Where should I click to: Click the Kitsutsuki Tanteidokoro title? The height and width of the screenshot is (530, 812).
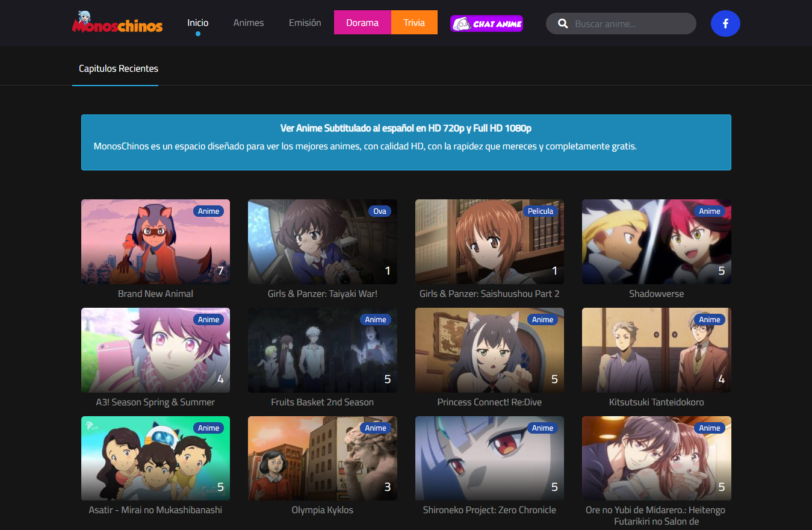[657, 402]
